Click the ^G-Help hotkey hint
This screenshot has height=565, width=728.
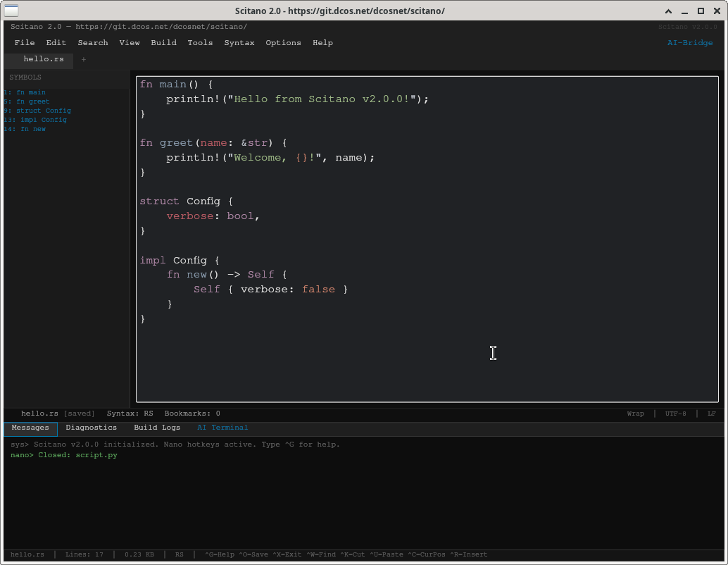pyautogui.click(x=220, y=554)
